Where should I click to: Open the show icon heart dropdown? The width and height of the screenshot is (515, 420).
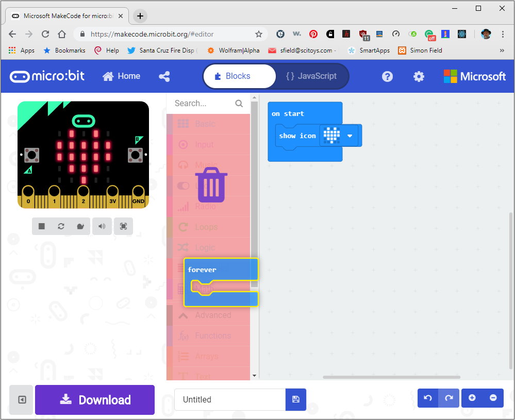(x=350, y=136)
